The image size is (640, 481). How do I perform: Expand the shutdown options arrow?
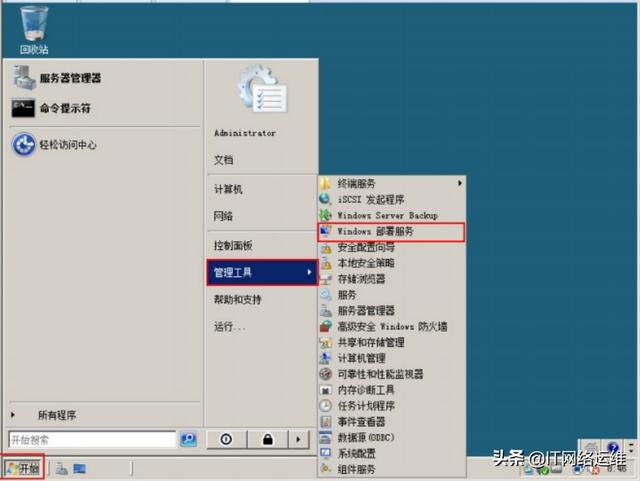[298, 439]
